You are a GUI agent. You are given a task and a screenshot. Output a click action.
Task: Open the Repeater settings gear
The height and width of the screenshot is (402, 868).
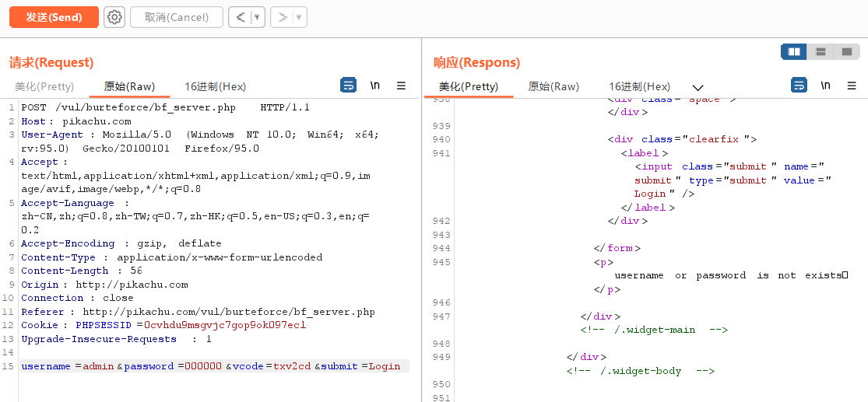tap(114, 17)
